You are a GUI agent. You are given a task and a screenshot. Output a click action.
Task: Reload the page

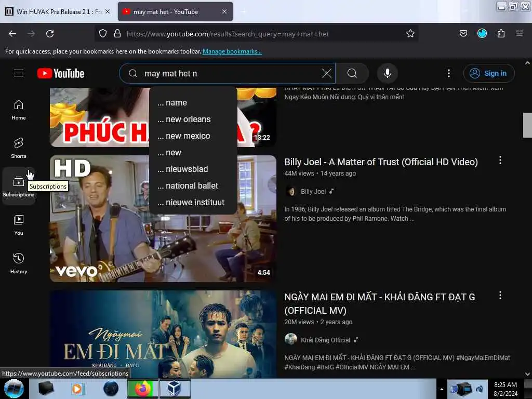click(x=50, y=34)
